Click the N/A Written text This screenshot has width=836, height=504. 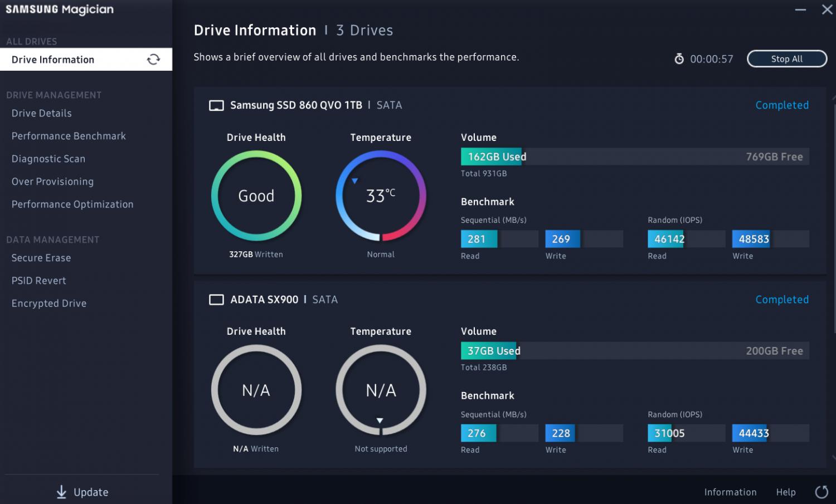point(256,449)
